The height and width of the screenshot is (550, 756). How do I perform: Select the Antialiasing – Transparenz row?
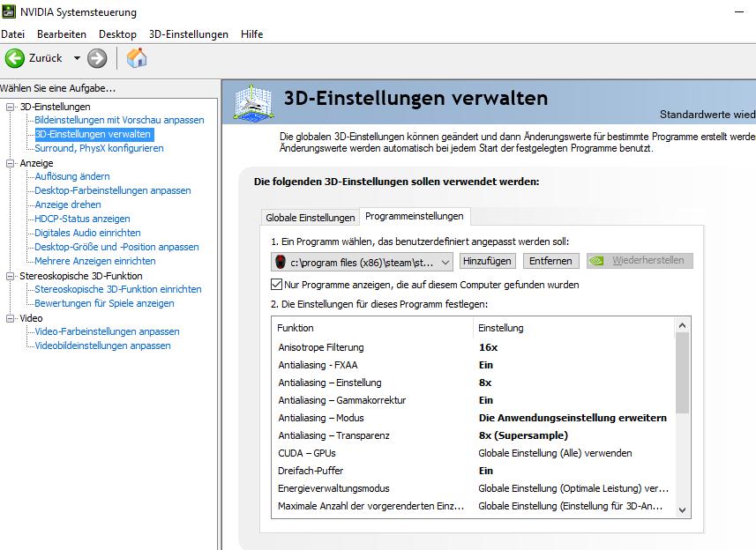pyautogui.click(x=474, y=435)
